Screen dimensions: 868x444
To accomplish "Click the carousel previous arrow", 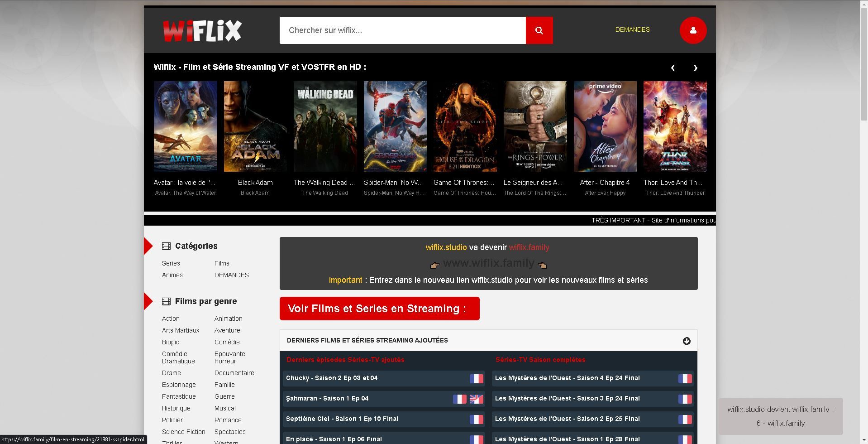I will [673, 68].
